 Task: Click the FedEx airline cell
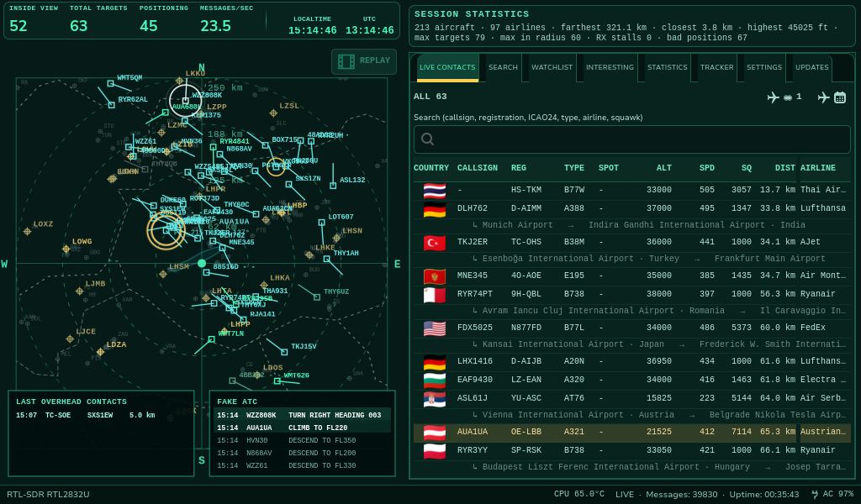(813, 328)
